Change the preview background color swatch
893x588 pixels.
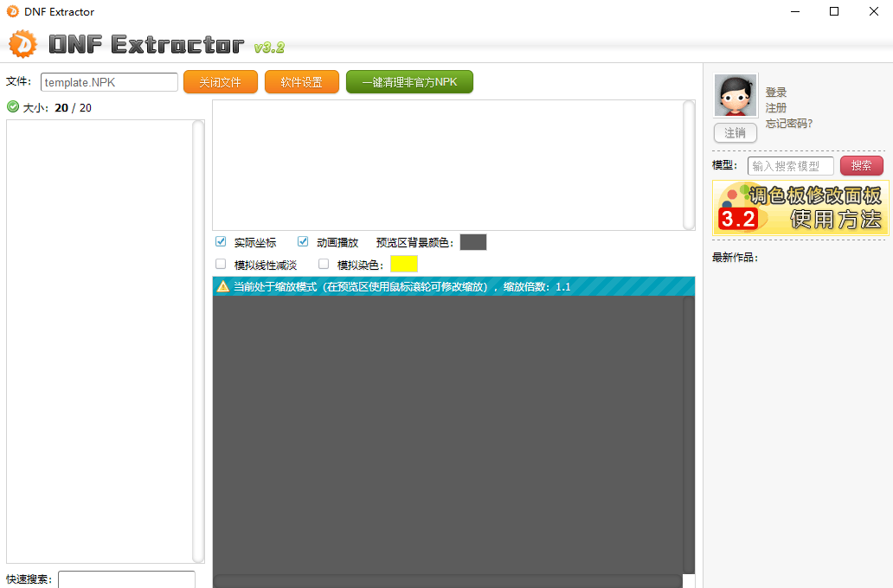click(472, 241)
